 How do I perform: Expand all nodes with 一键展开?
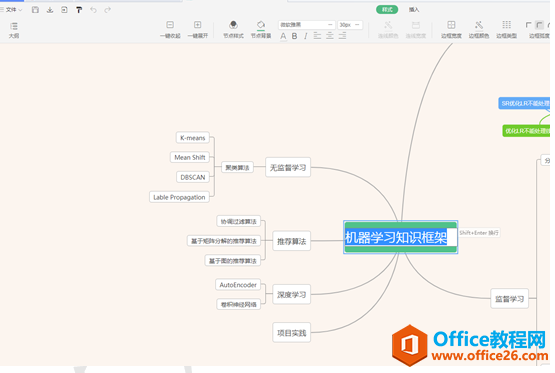198,29
